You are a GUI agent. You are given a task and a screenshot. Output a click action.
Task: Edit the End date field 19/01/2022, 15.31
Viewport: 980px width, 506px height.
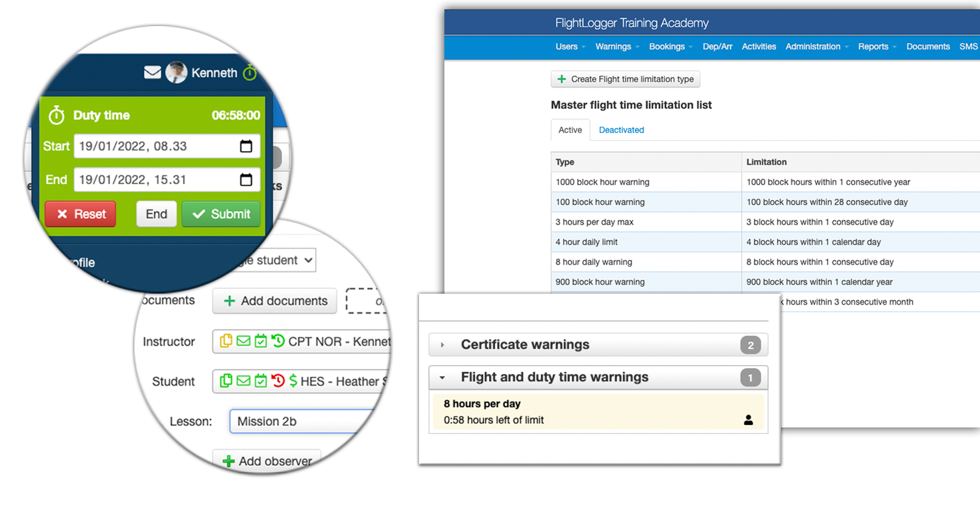(167, 179)
